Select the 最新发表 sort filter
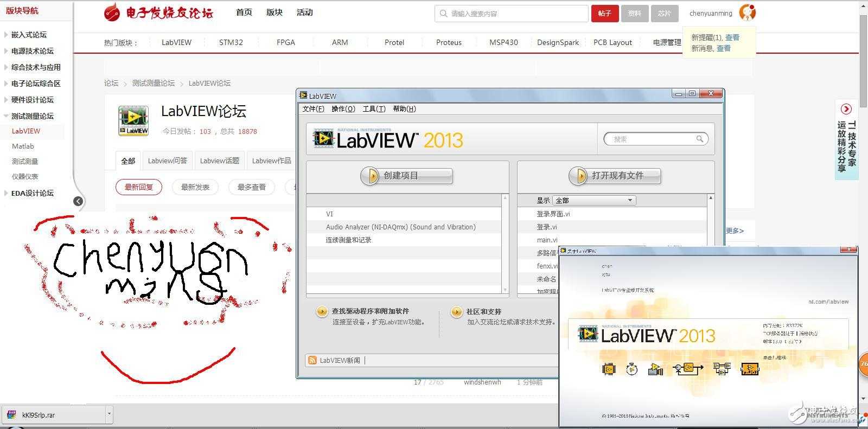This screenshot has width=868, height=429. click(x=195, y=187)
